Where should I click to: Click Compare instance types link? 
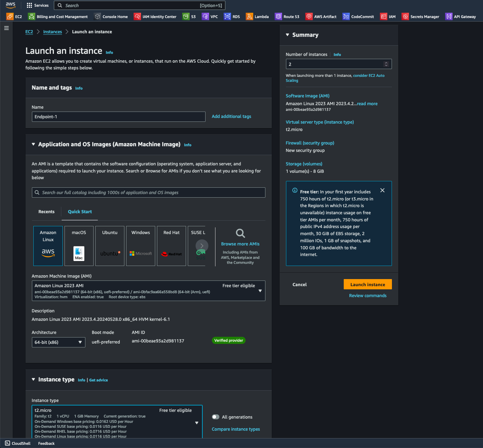[236, 429]
